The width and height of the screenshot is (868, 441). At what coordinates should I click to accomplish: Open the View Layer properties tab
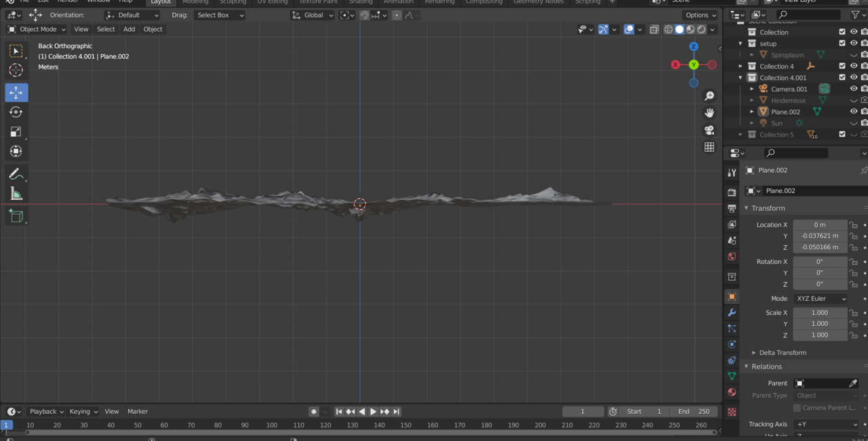pos(732,224)
